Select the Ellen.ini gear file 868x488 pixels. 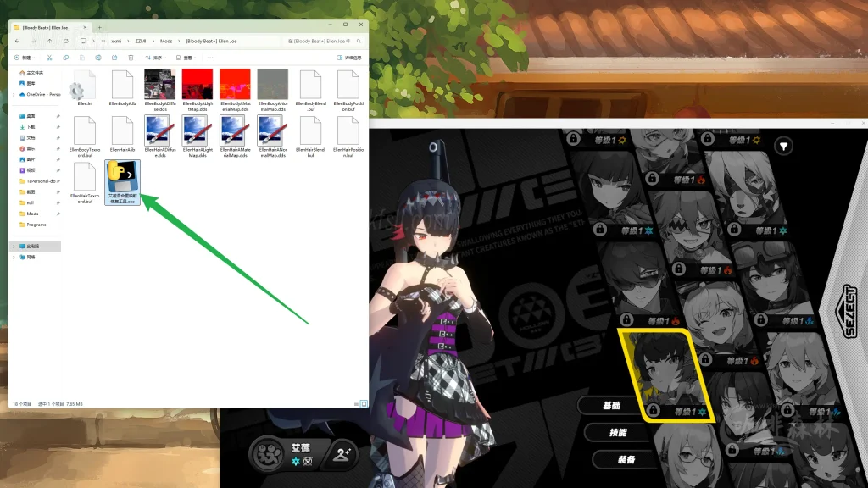[x=84, y=89]
